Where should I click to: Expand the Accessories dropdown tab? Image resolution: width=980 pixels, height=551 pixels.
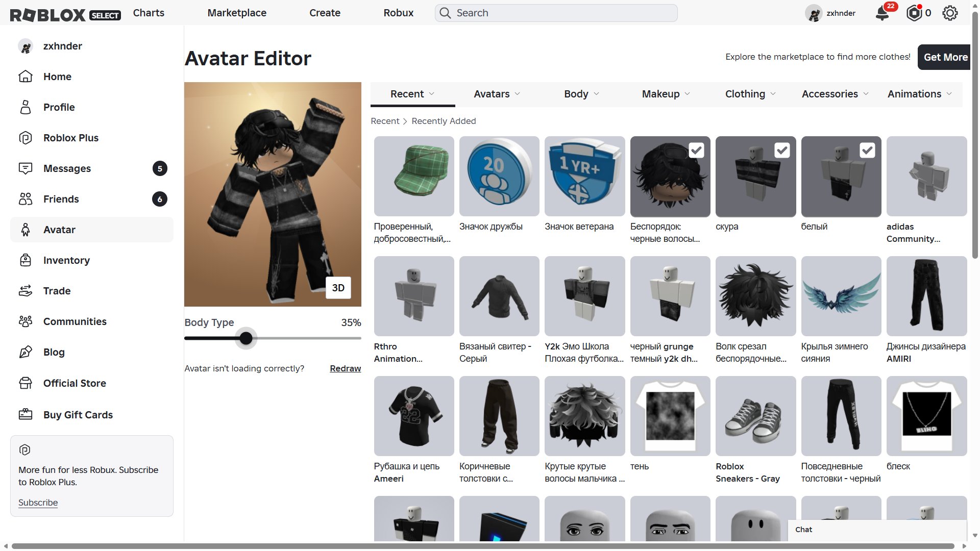(x=835, y=94)
